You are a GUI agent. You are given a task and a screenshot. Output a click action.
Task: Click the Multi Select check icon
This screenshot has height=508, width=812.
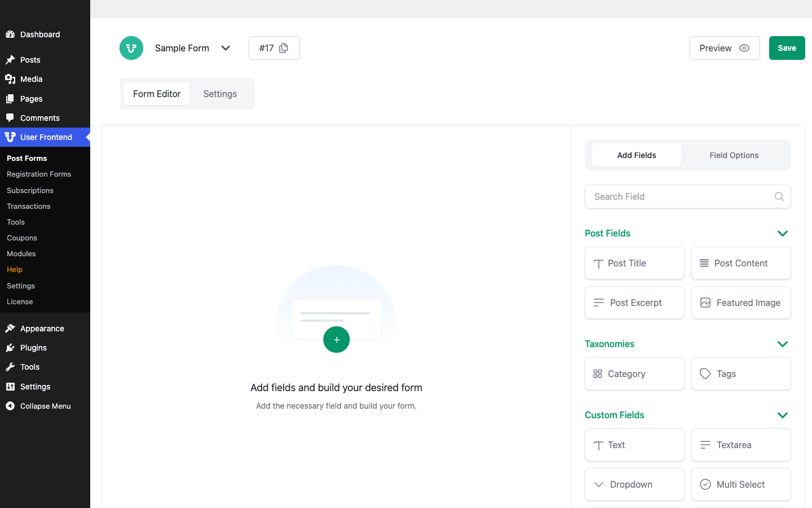[x=705, y=484]
